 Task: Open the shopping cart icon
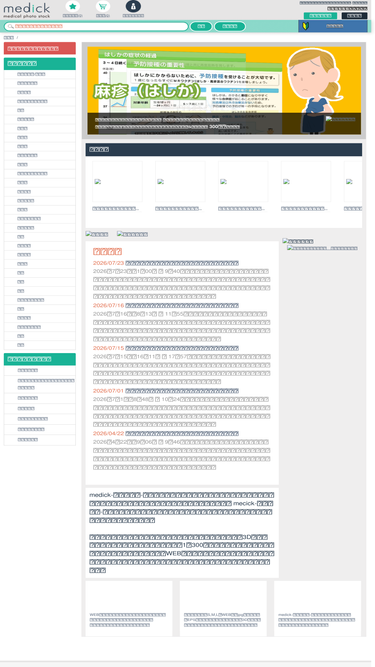(102, 7)
